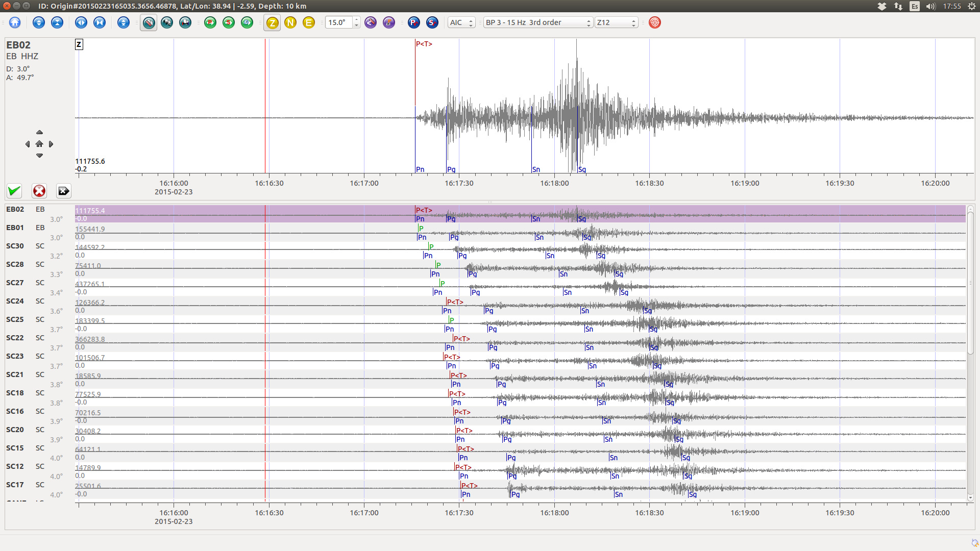This screenshot has width=980, height=551.
Task: Discard picks with the red X icon
Action: [39, 191]
